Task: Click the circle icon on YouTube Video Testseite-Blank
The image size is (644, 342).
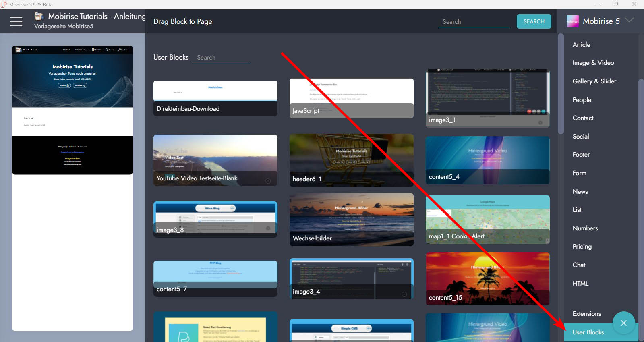Action: tap(268, 181)
